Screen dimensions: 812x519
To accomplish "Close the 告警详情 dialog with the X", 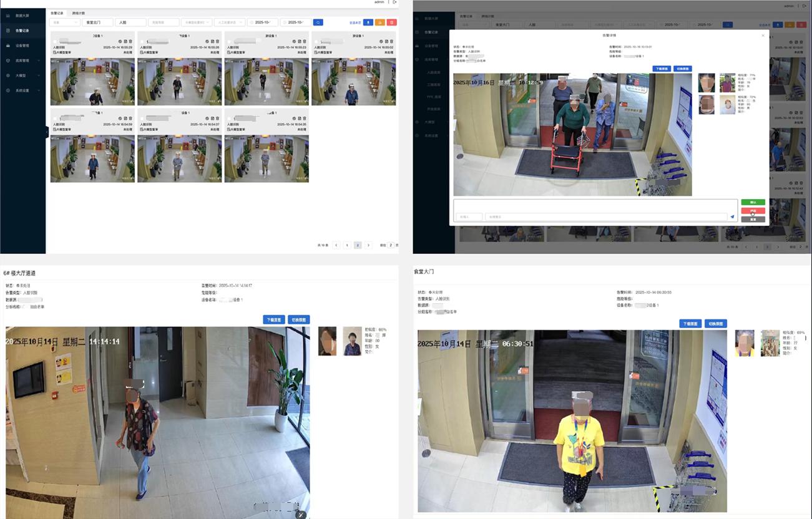I will (762, 36).
